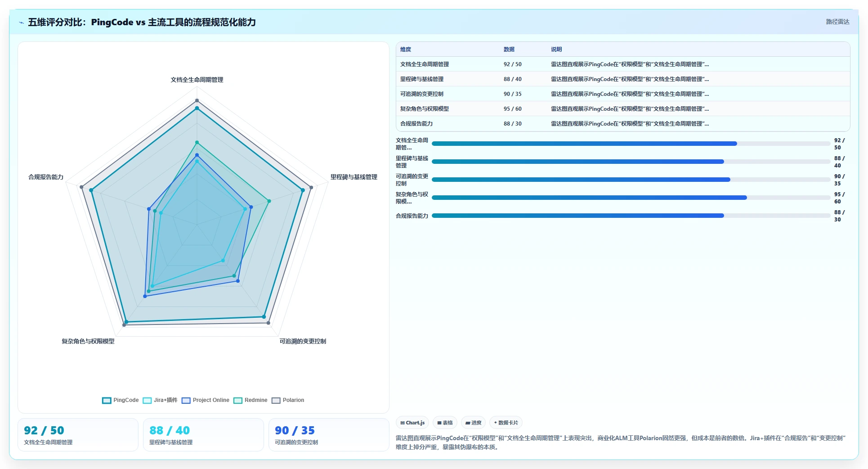Click the progress bar for 可追溯的变更控制
The image size is (868, 469).
[x=631, y=180]
